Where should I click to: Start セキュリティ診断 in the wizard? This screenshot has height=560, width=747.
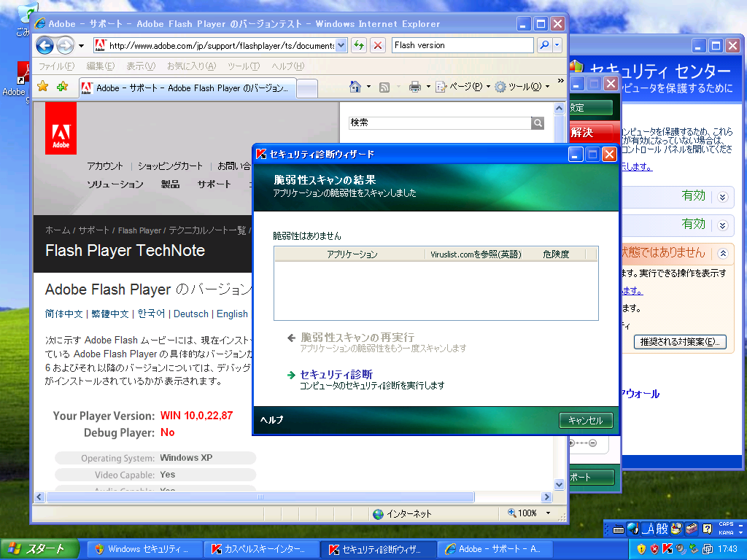click(336, 375)
